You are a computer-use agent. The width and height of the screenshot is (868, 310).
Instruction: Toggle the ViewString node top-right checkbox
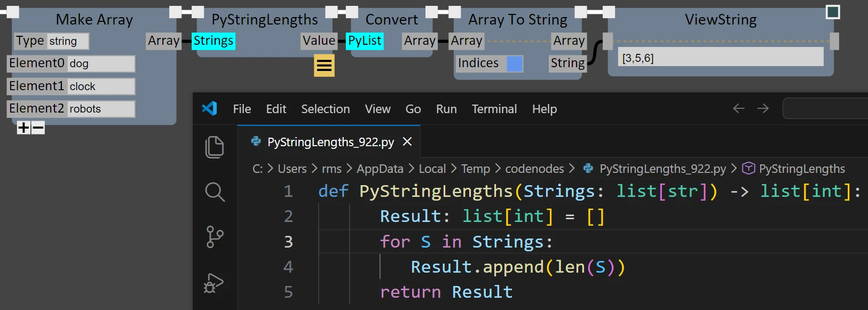pyautogui.click(x=833, y=12)
